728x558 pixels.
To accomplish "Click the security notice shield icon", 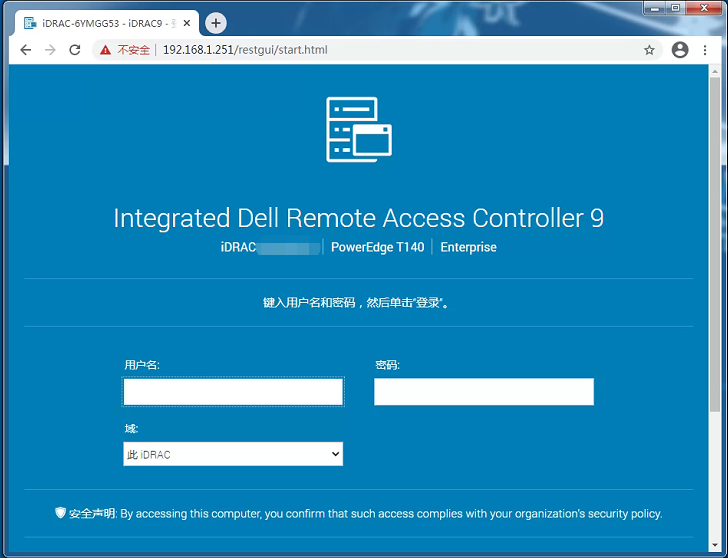I will click(x=60, y=513).
